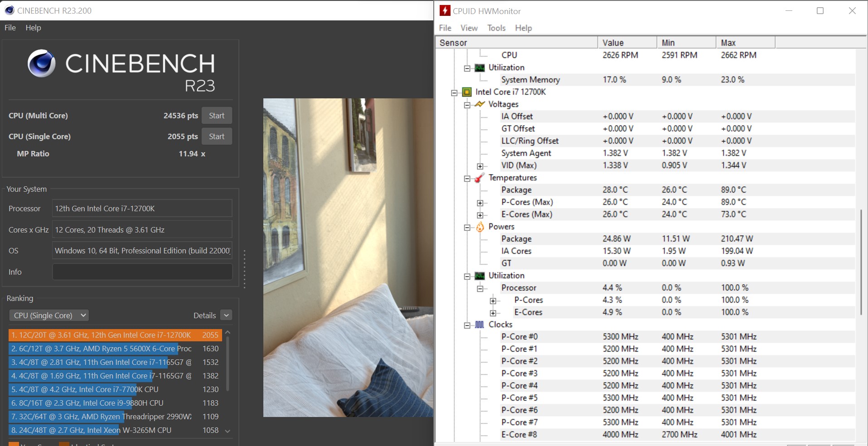Select ranking entry 12th Gen Intel Core i7-12700K

point(115,335)
